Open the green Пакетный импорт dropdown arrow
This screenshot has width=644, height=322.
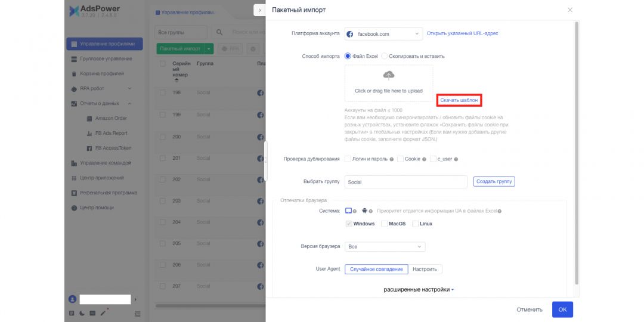[209, 48]
